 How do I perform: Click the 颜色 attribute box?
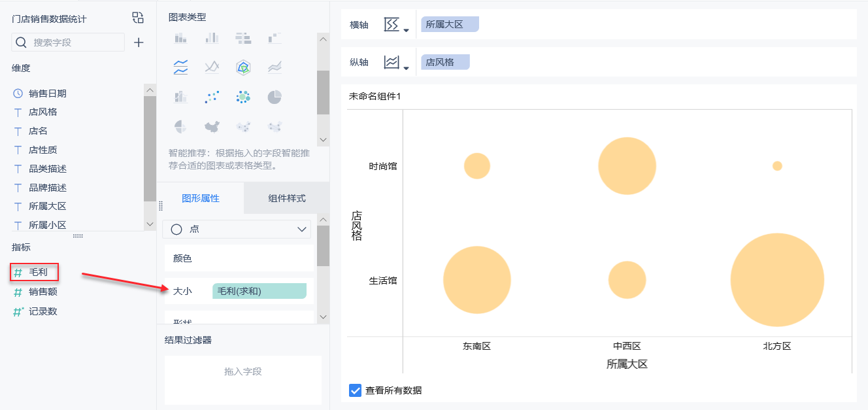click(239, 258)
